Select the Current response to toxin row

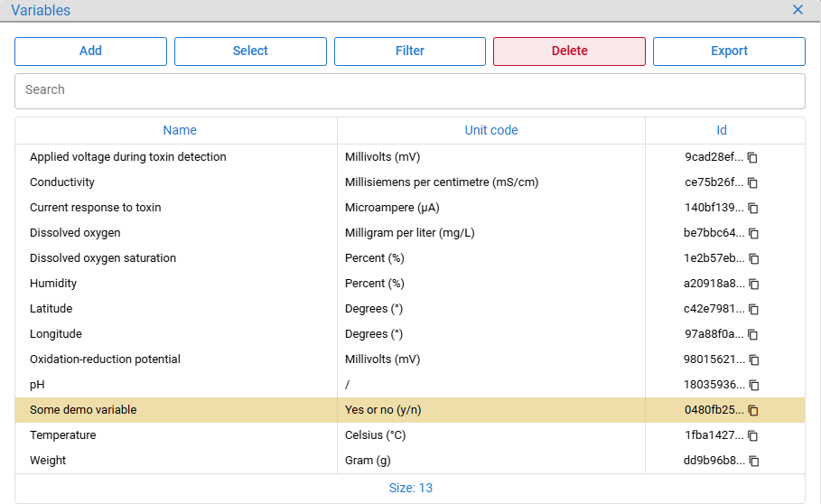(410, 207)
